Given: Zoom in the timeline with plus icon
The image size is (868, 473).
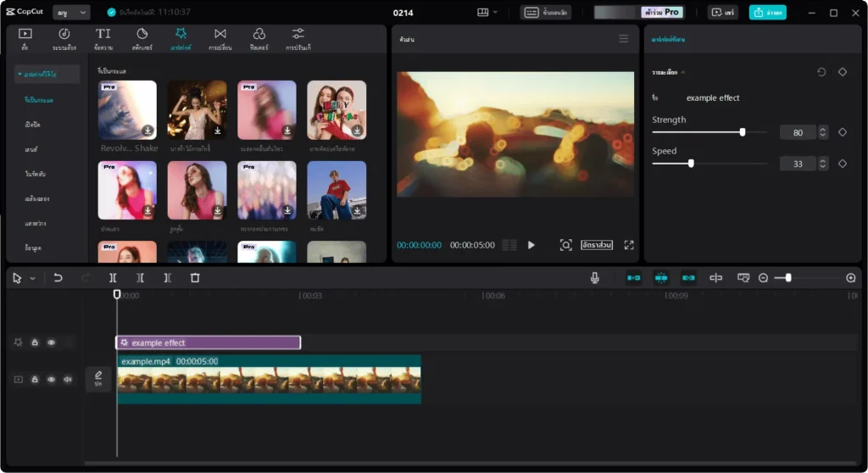Looking at the screenshot, I should tap(851, 278).
